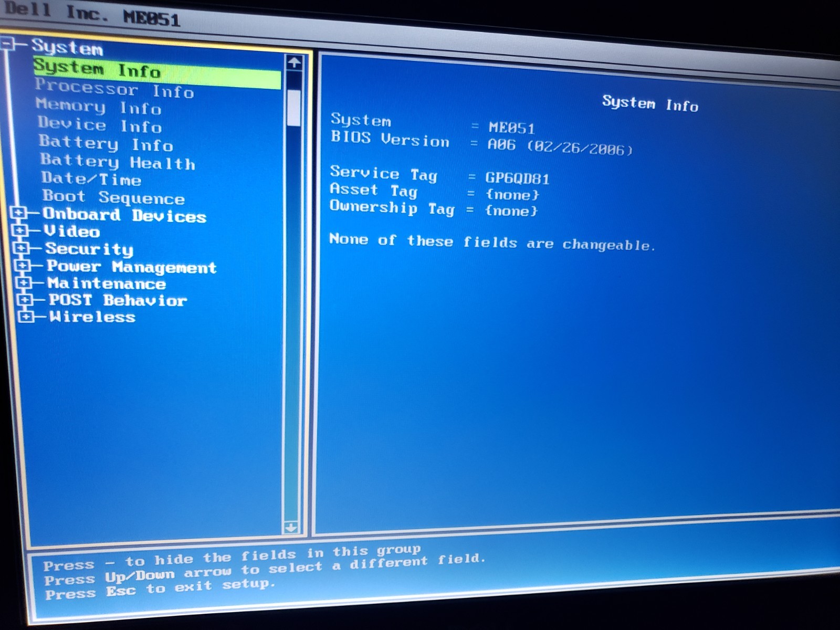840x630 pixels.
Task: Click the Service Tag value GP6QD81
Action: 517,178
